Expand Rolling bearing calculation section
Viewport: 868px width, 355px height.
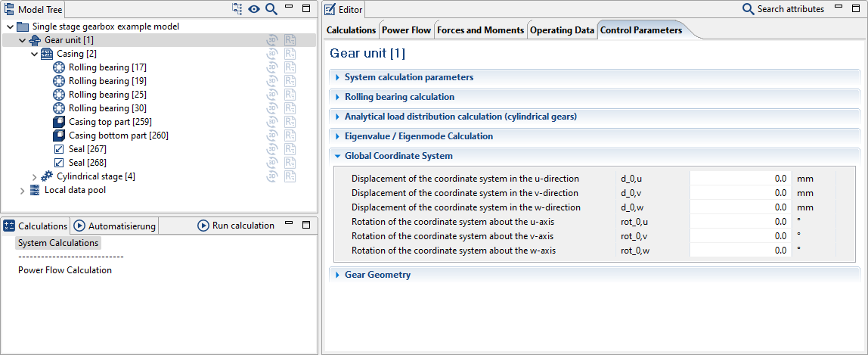[338, 97]
